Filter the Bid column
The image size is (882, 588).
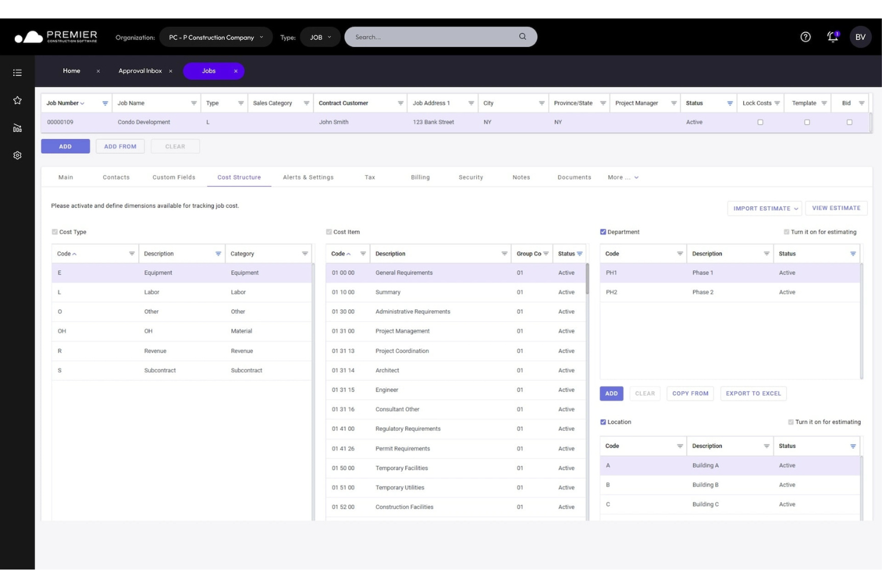[862, 103]
